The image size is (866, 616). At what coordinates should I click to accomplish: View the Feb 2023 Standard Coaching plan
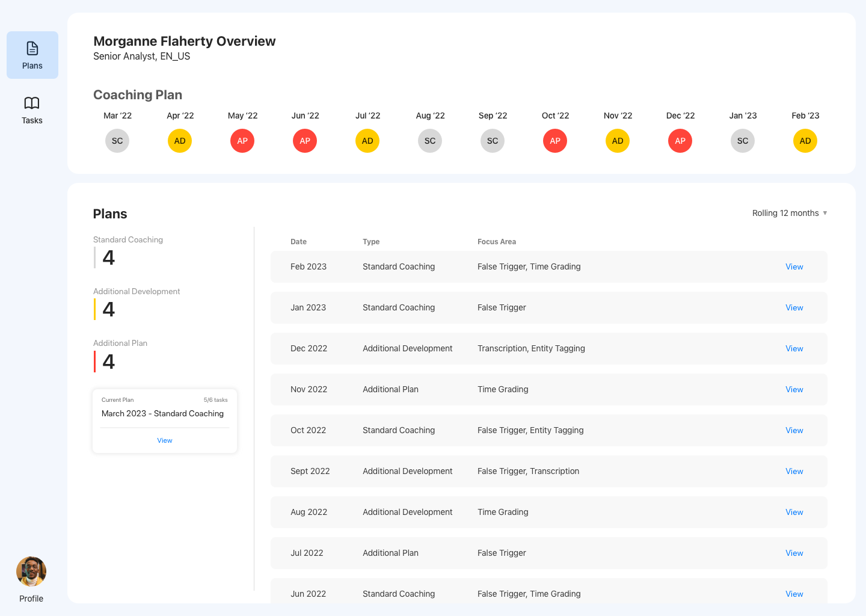tap(794, 266)
